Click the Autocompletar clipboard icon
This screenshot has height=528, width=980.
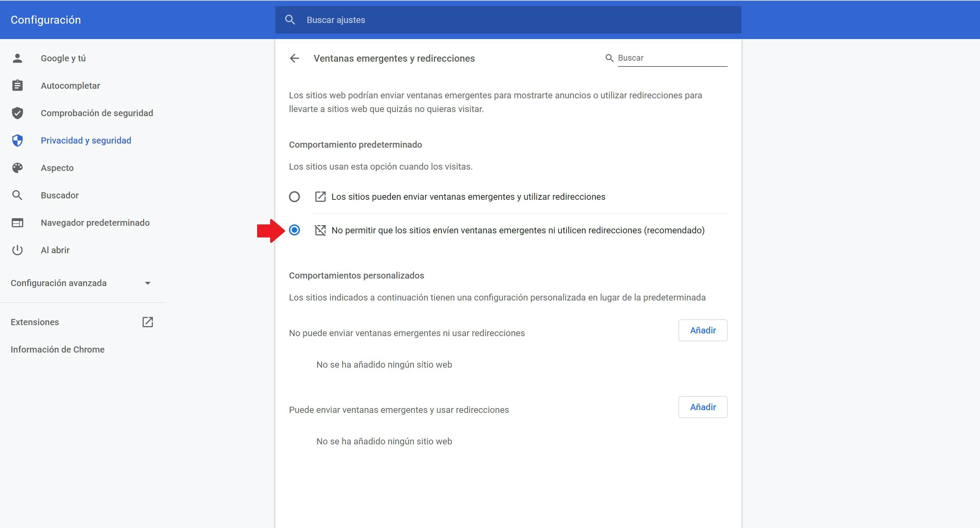click(x=17, y=86)
